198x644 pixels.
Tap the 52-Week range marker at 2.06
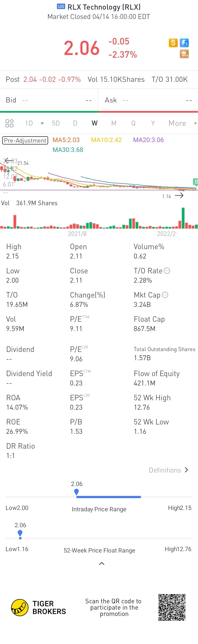tap(20, 534)
